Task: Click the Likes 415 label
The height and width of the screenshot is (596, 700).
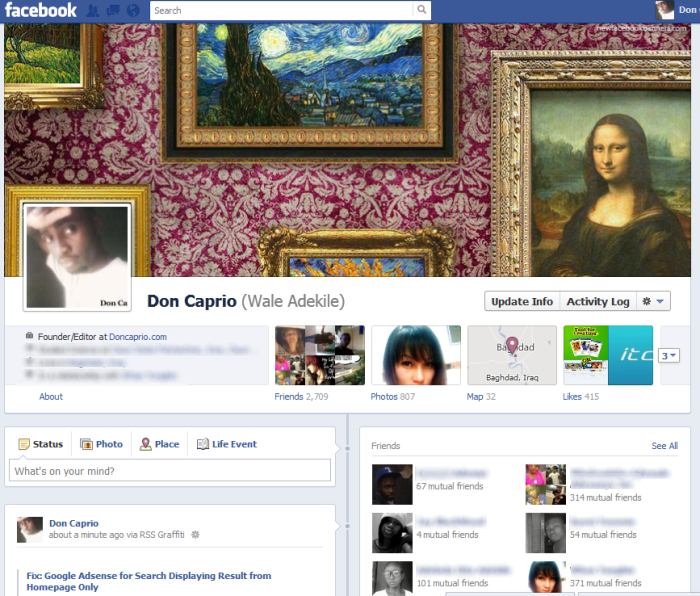Action: click(x=581, y=396)
